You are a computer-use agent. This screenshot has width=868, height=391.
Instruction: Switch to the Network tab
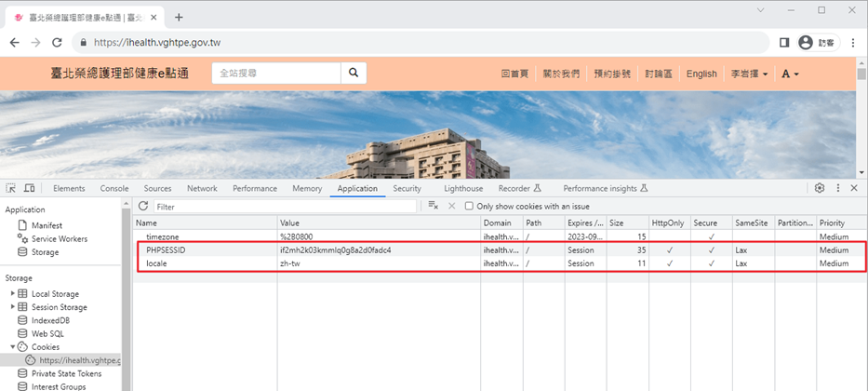point(202,188)
